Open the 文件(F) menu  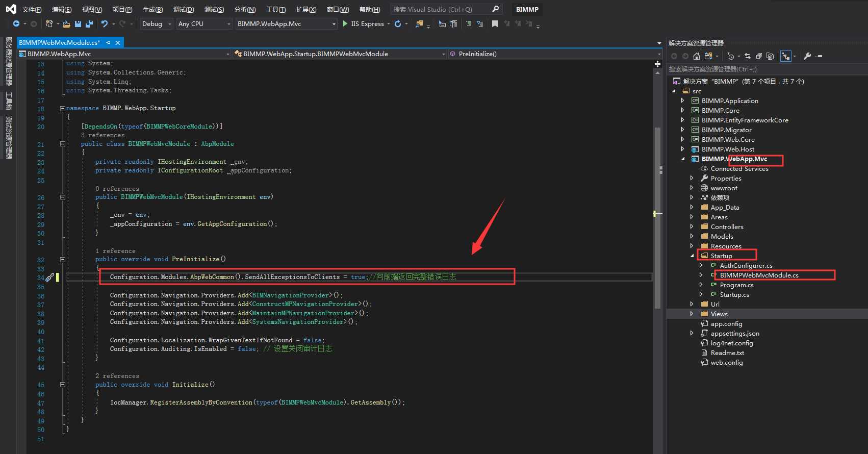(32, 9)
